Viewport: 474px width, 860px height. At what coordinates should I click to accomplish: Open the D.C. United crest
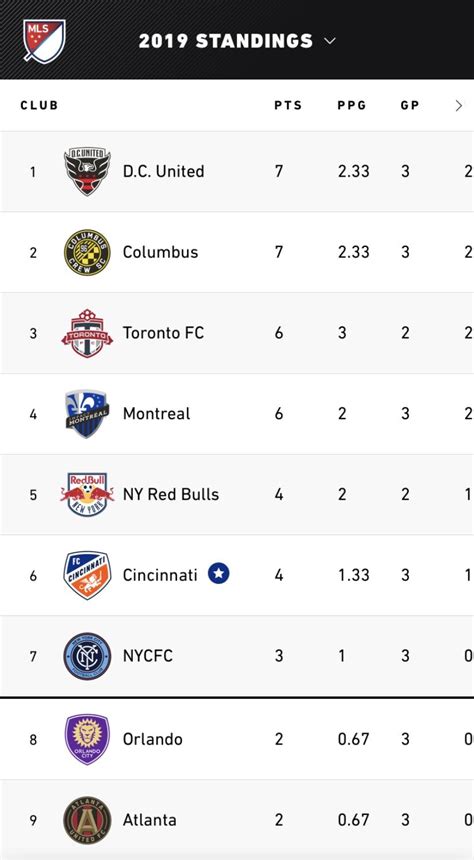[87, 171]
